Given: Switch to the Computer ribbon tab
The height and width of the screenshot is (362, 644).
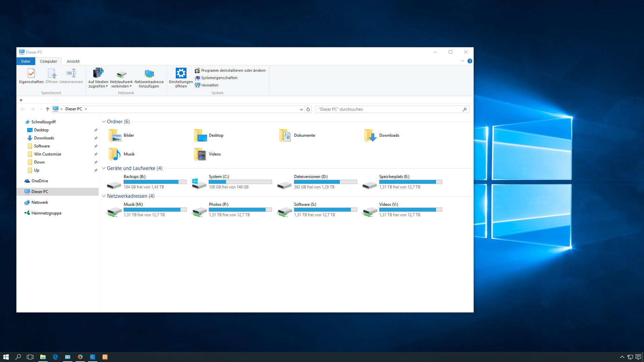Looking at the screenshot, I should 48,61.
